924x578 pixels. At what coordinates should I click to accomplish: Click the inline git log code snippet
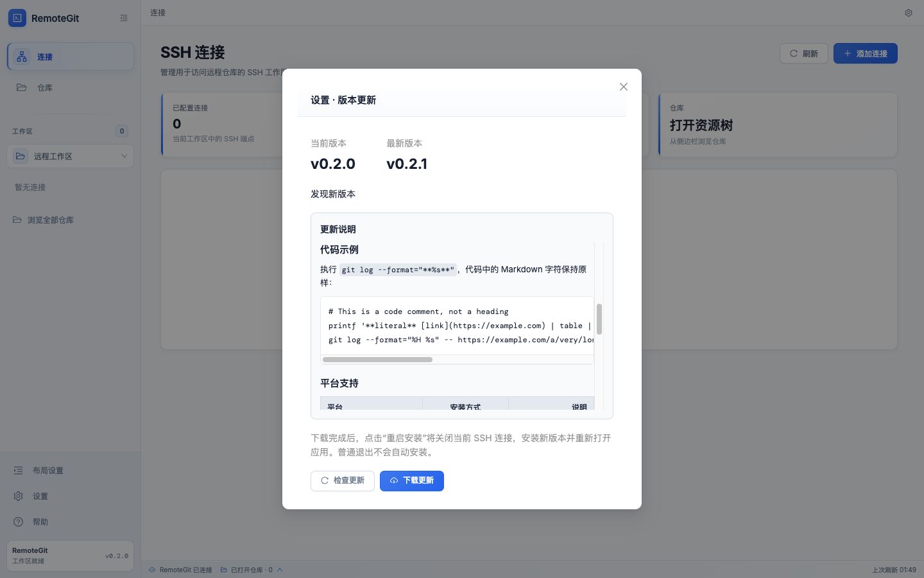tap(398, 270)
